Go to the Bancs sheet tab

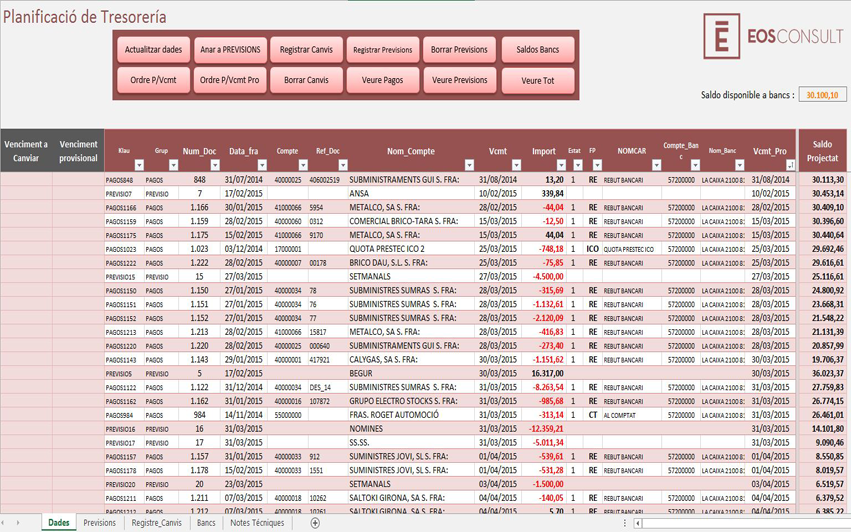(206, 523)
